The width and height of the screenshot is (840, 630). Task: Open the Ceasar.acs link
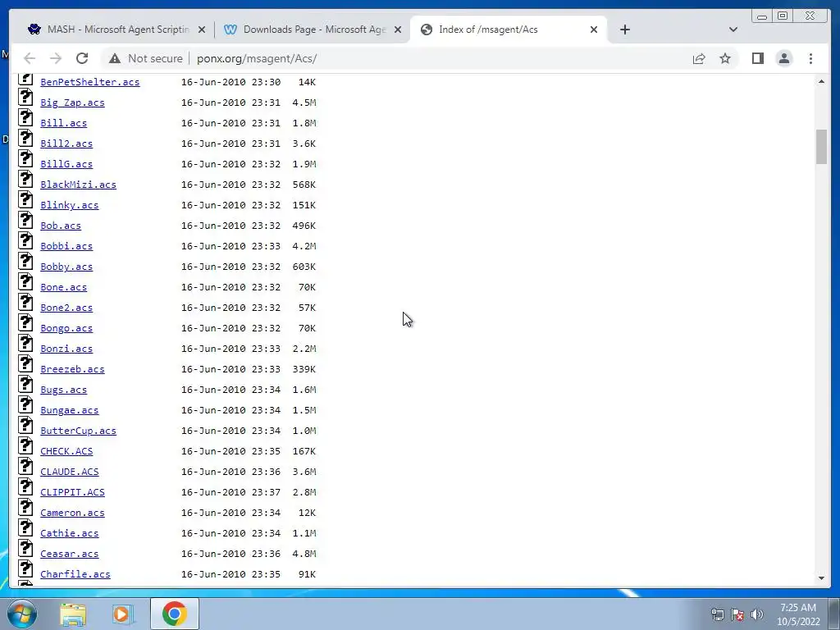[69, 554]
